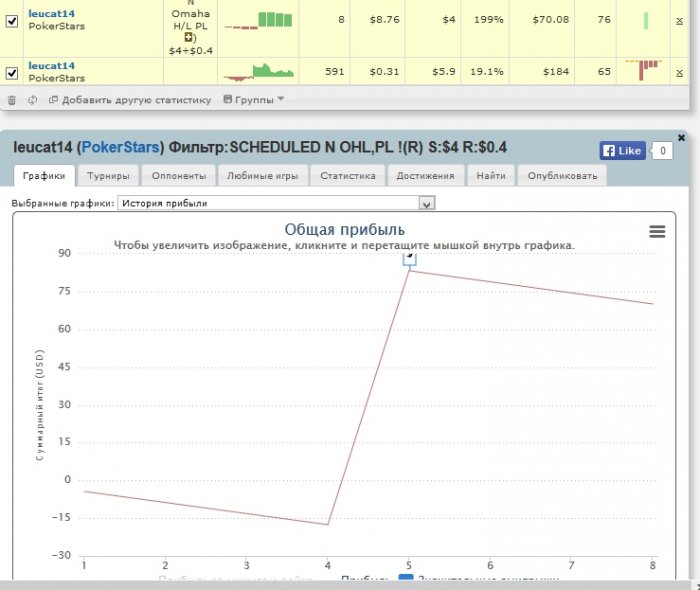Open the Оппоненты tab
This screenshot has height=590, width=700.
[179, 176]
